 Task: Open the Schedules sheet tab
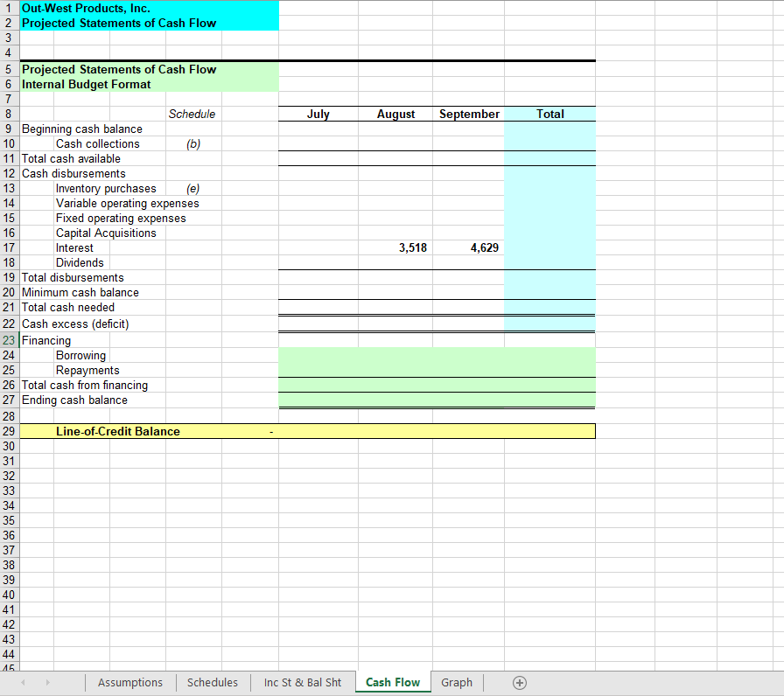coord(212,682)
